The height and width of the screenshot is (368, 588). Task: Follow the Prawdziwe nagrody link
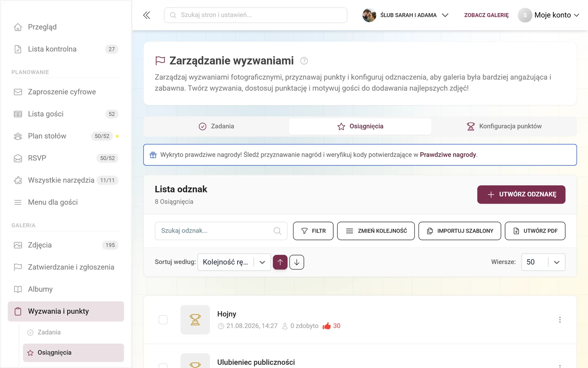click(448, 155)
